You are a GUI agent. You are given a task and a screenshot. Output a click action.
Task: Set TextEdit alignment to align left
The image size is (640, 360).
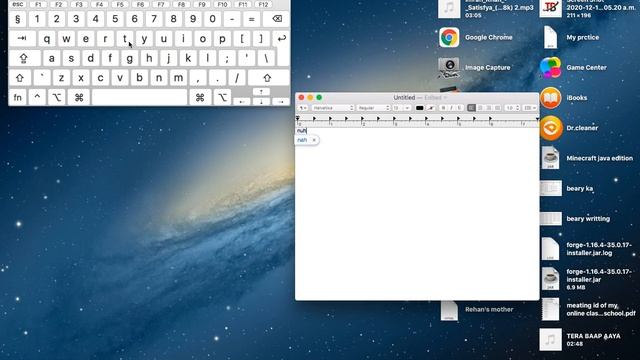pos(471,108)
